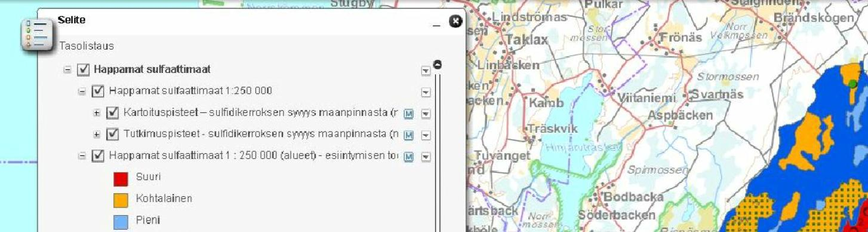Click Träskvik place label on map

click(x=553, y=129)
